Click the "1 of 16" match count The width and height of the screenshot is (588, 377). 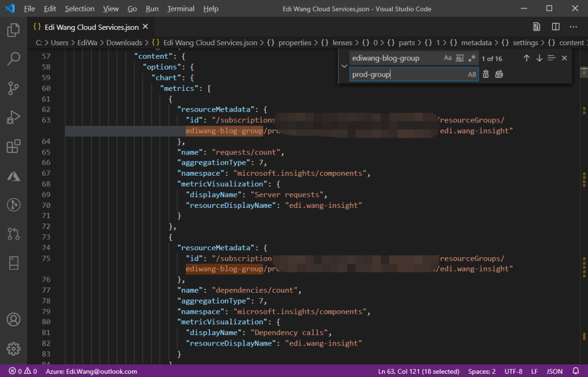tap(492, 58)
